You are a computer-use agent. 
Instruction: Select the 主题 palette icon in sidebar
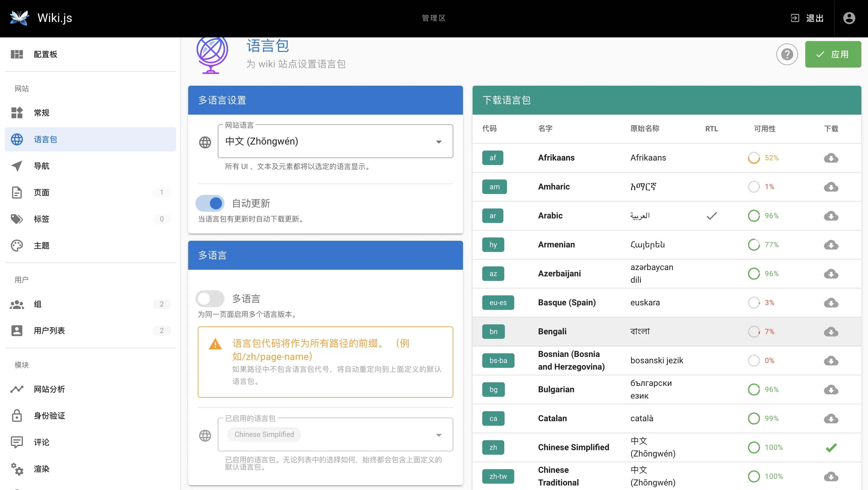[x=17, y=245]
